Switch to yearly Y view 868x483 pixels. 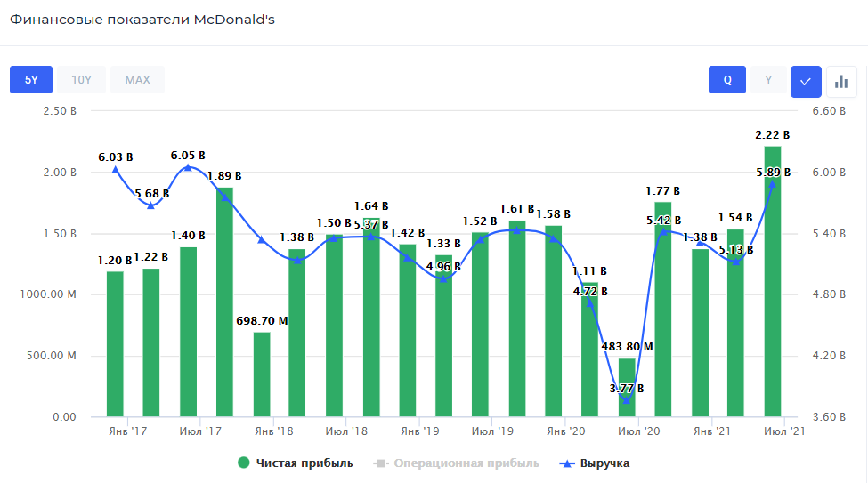(768, 80)
